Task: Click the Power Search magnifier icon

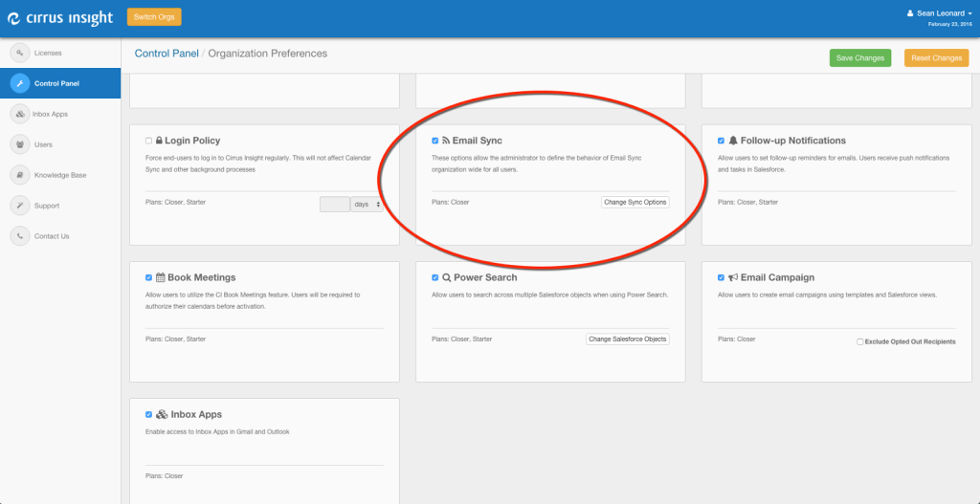Action: (x=446, y=277)
